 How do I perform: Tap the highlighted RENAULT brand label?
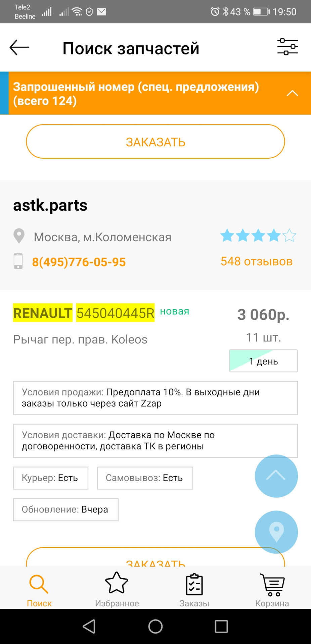coord(42,313)
